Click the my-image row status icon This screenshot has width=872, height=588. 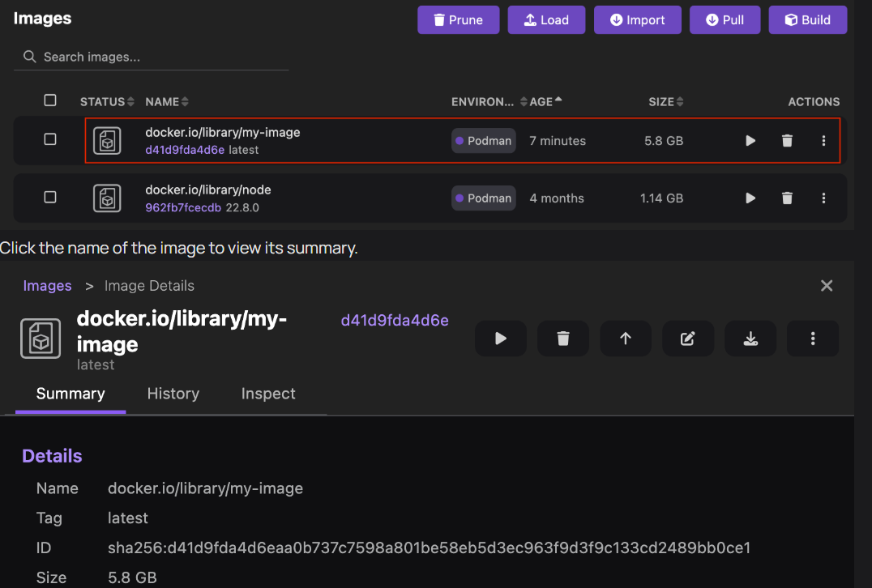[107, 141]
